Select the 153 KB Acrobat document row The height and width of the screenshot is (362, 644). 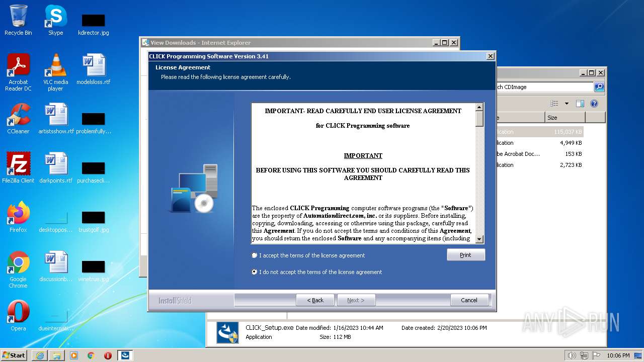[x=539, y=154]
